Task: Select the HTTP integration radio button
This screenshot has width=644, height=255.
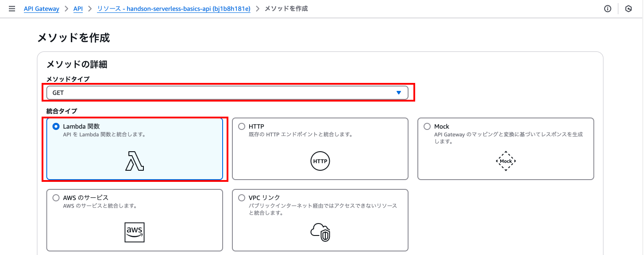Action: tap(242, 126)
